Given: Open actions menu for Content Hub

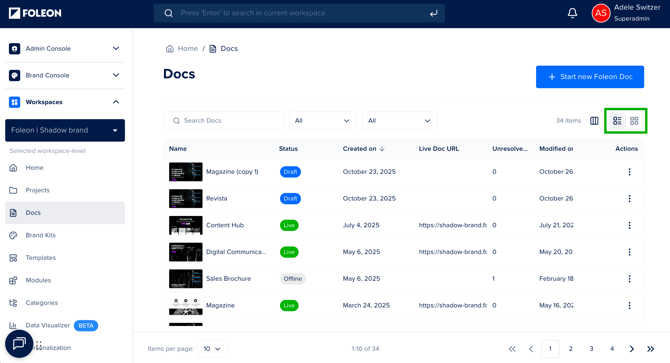Looking at the screenshot, I should click(629, 225).
